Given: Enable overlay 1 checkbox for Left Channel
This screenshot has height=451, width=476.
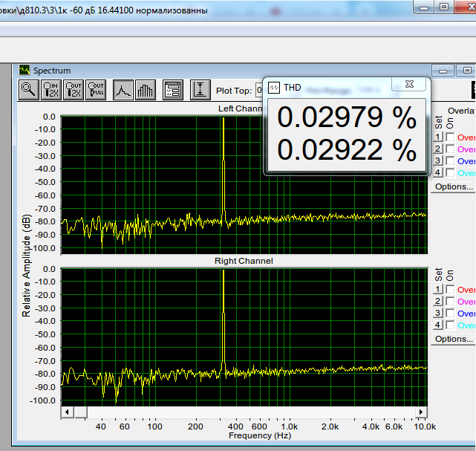Looking at the screenshot, I should tap(450, 137).
